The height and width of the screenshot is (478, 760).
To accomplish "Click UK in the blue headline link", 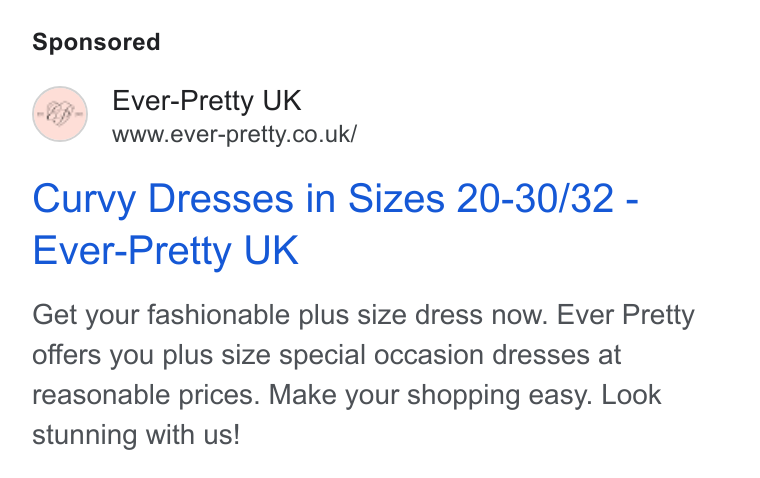I will [271, 251].
